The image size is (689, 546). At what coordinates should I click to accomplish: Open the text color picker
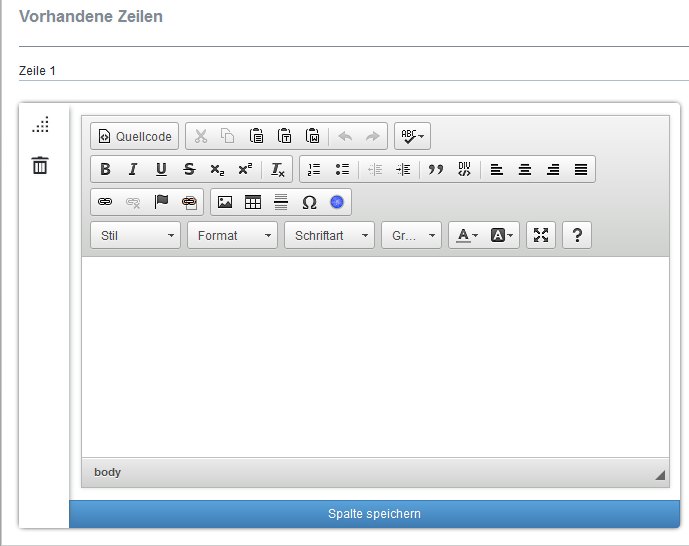click(467, 235)
